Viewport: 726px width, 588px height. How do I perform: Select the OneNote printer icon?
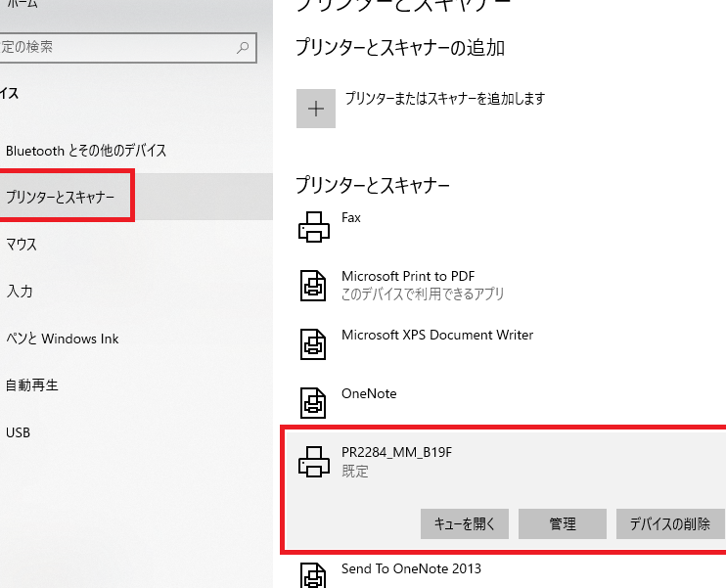click(313, 402)
